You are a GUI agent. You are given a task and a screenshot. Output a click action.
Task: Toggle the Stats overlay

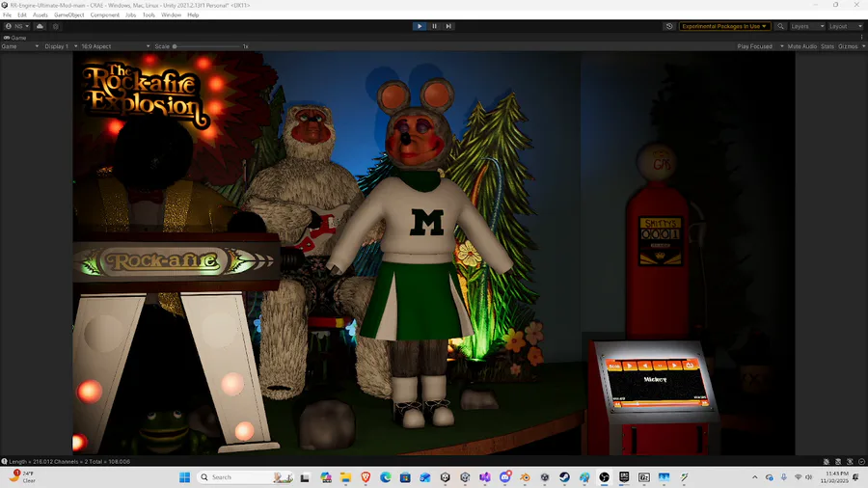827,46
